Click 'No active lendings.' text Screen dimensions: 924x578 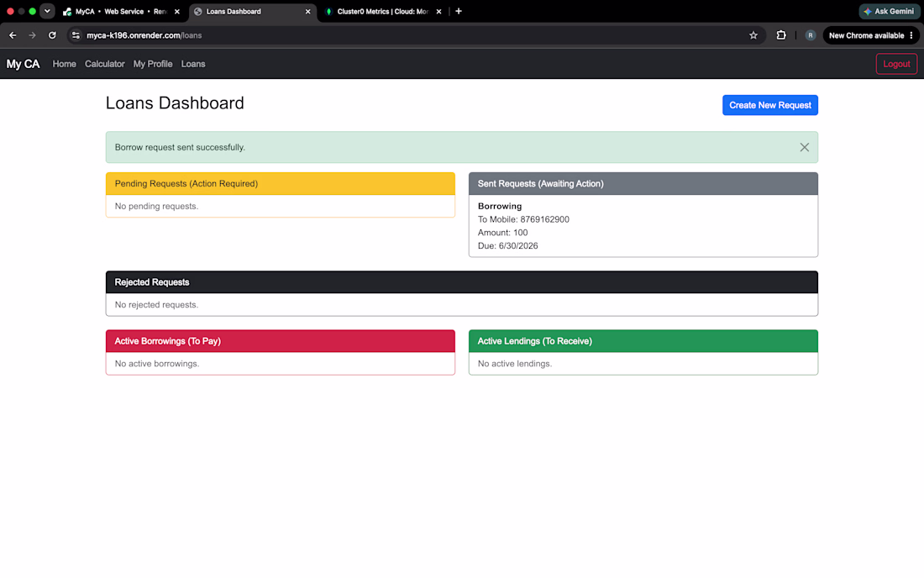click(514, 364)
